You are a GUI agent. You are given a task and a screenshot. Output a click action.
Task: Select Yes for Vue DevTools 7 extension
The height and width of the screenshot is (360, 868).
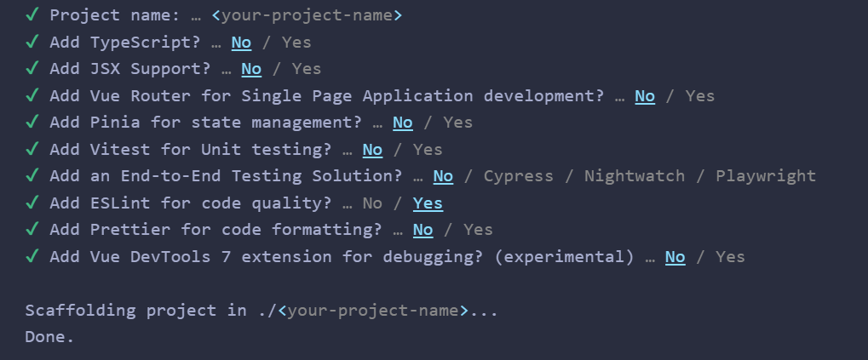(x=730, y=257)
